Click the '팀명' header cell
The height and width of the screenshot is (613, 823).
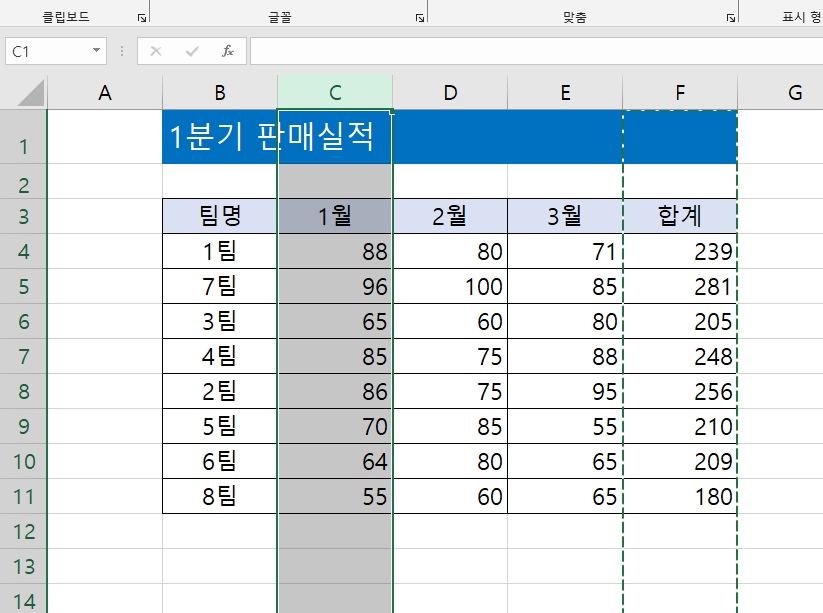tap(220, 216)
